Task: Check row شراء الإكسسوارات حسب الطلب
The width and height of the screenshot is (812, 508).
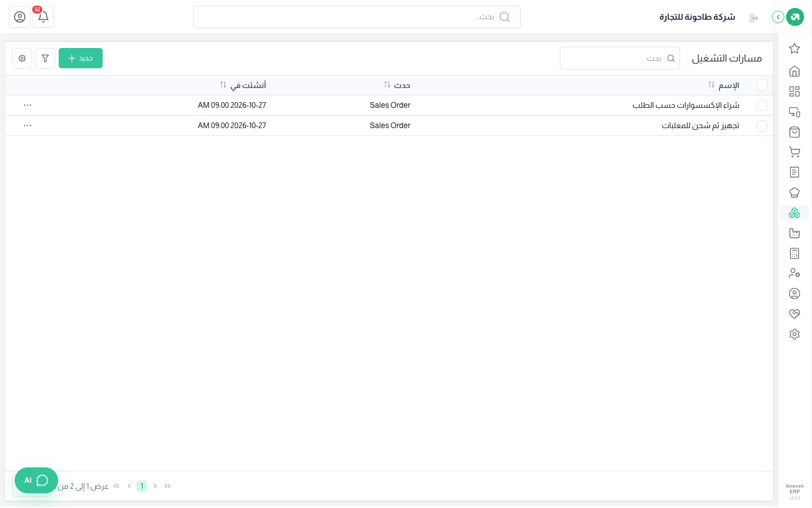Action: pyautogui.click(x=762, y=106)
